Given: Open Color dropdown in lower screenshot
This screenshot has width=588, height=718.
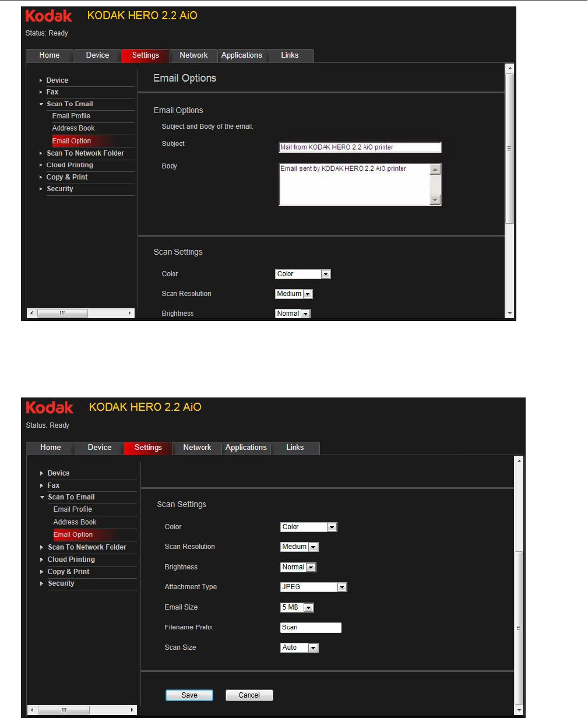Looking at the screenshot, I should click(309, 527).
